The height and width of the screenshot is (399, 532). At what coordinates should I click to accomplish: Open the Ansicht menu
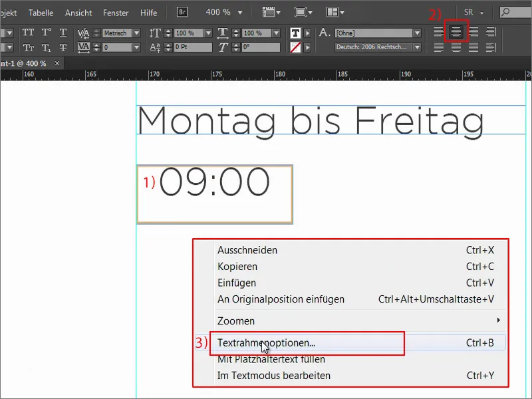[78, 13]
